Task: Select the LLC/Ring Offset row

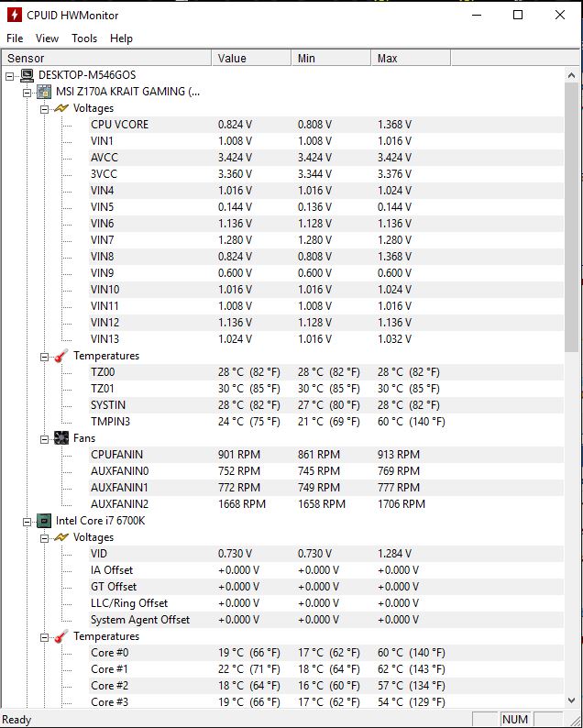Action: point(326,603)
